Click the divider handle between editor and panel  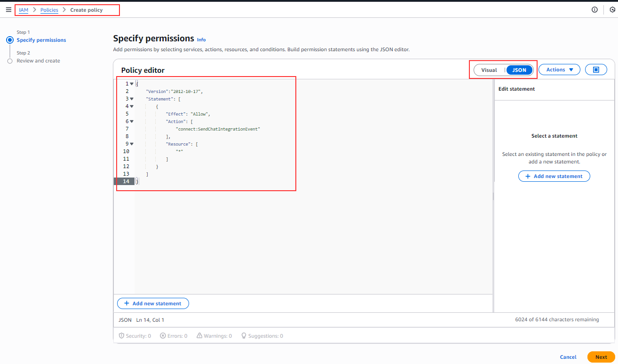coord(493,196)
